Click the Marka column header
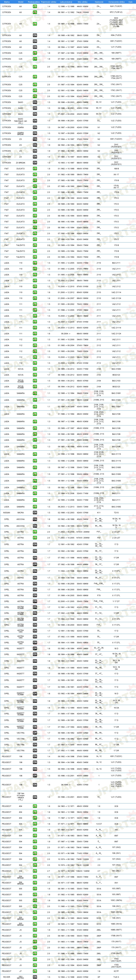Image resolution: width=136 pixels, height=980 pixels. click(x=7, y=2)
